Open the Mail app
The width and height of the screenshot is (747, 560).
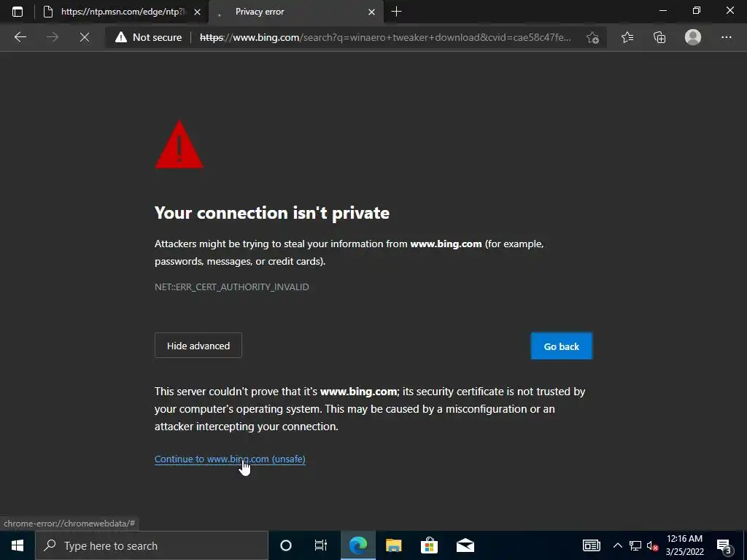pyautogui.click(x=465, y=545)
